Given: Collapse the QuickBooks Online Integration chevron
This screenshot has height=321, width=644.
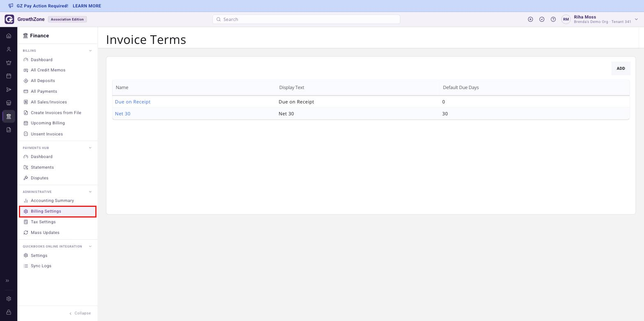Looking at the screenshot, I should pos(90,246).
